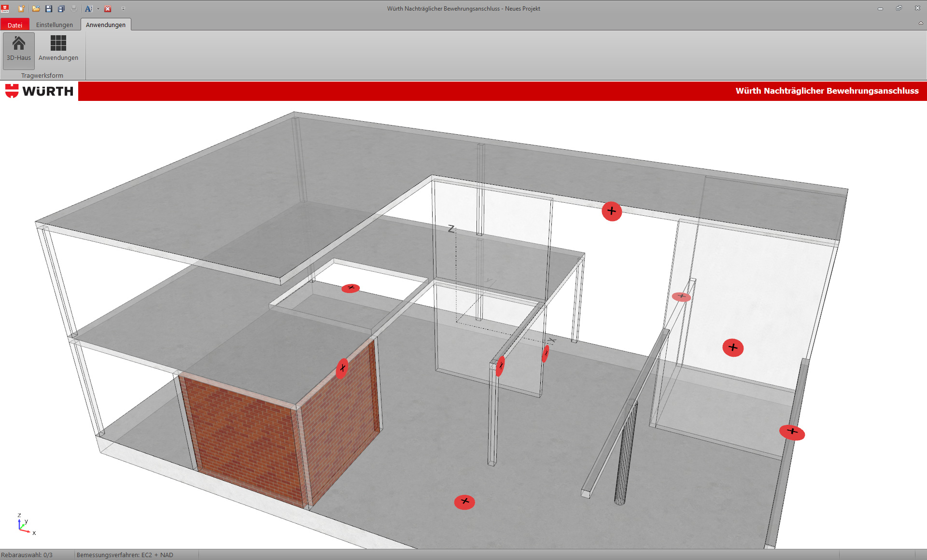Save the project with the floppy disk icon

click(x=48, y=9)
